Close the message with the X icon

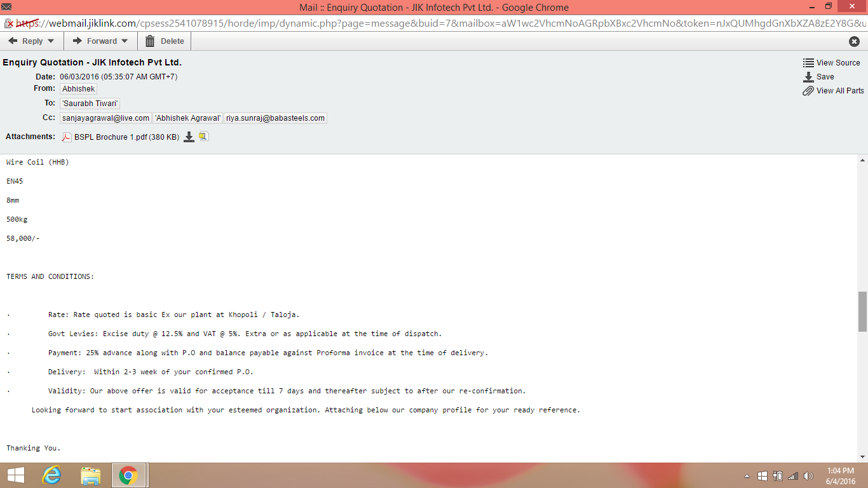click(855, 41)
